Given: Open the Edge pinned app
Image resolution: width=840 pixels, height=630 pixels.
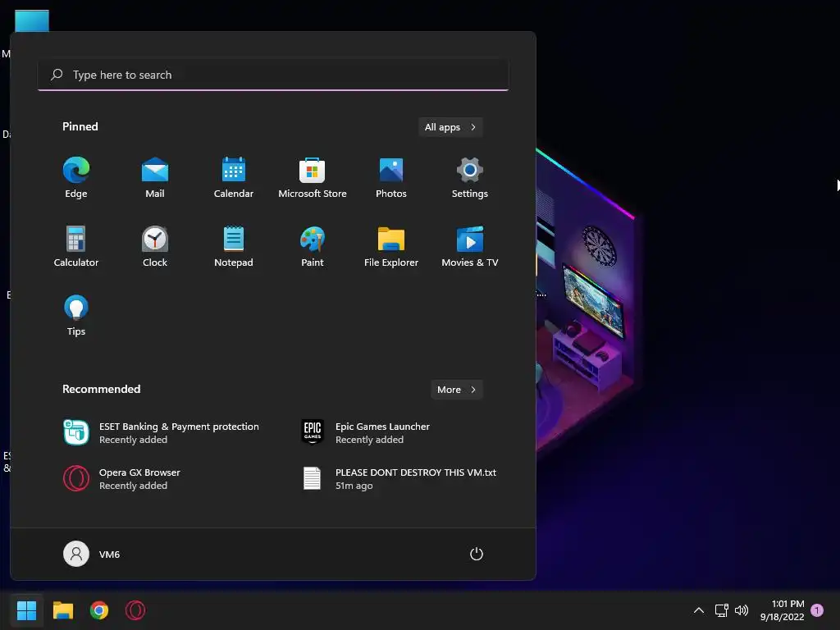Looking at the screenshot, I should tap(76, 178).
